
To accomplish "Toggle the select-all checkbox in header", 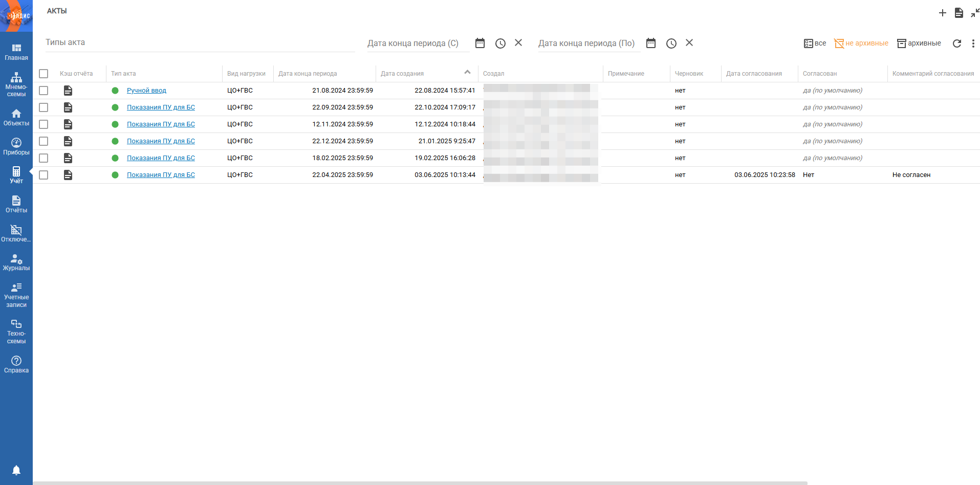I will click(43, 74).
